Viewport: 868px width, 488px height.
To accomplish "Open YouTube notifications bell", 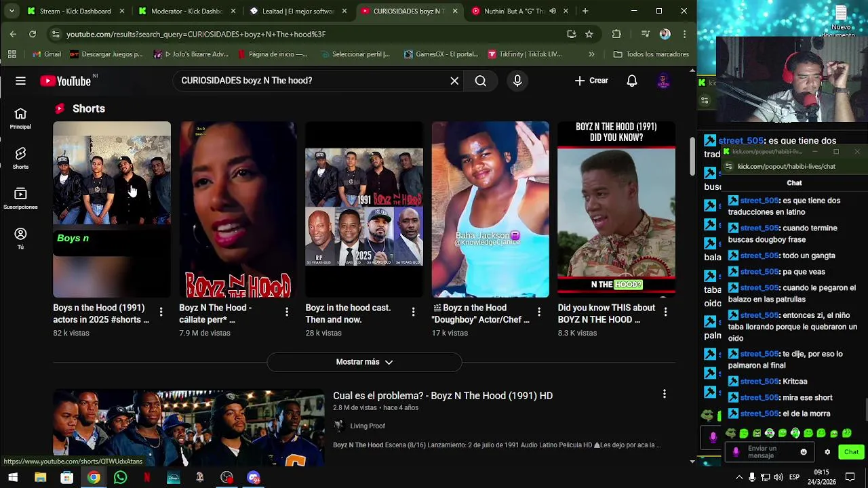I will (x=632, y=81).
